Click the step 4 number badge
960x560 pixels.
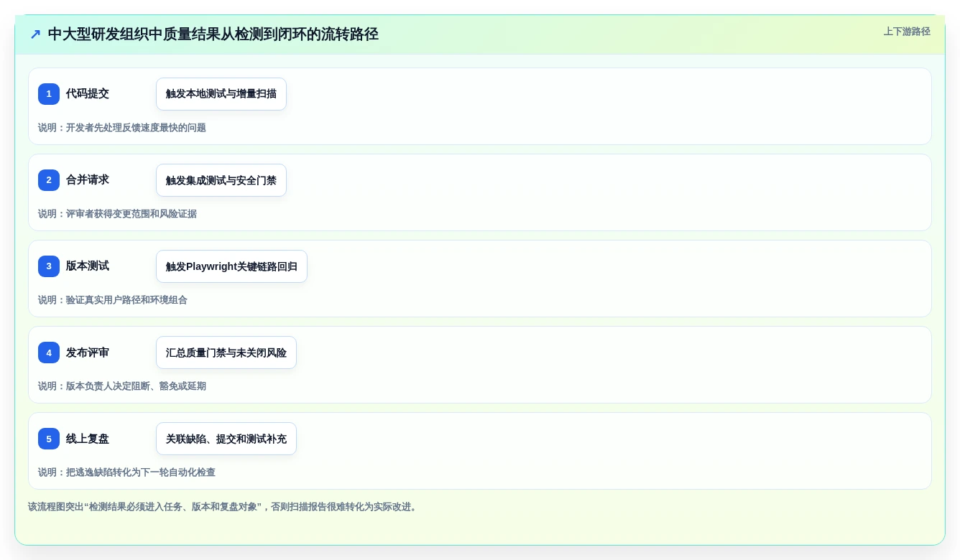49,353
